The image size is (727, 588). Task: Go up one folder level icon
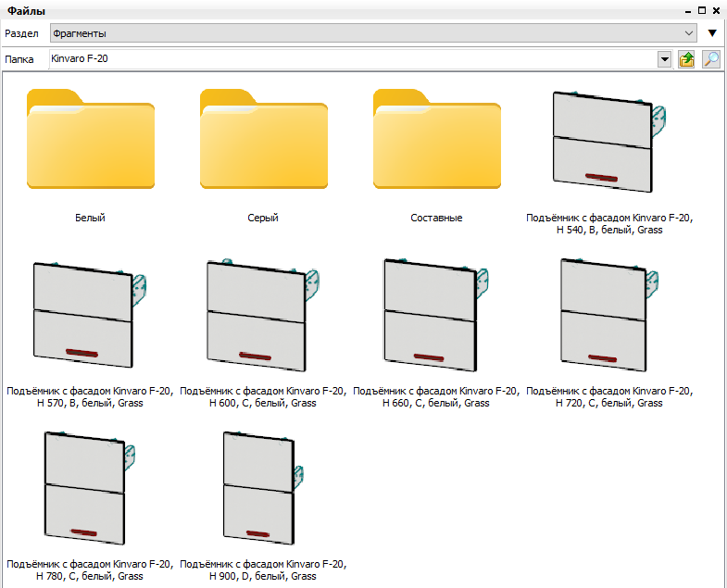coord(686,59)
